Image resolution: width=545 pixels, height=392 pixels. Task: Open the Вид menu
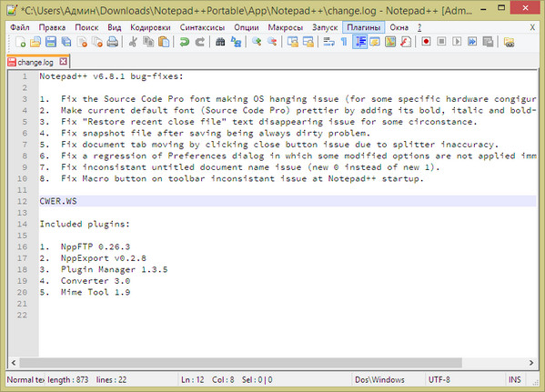coord(115,27)
